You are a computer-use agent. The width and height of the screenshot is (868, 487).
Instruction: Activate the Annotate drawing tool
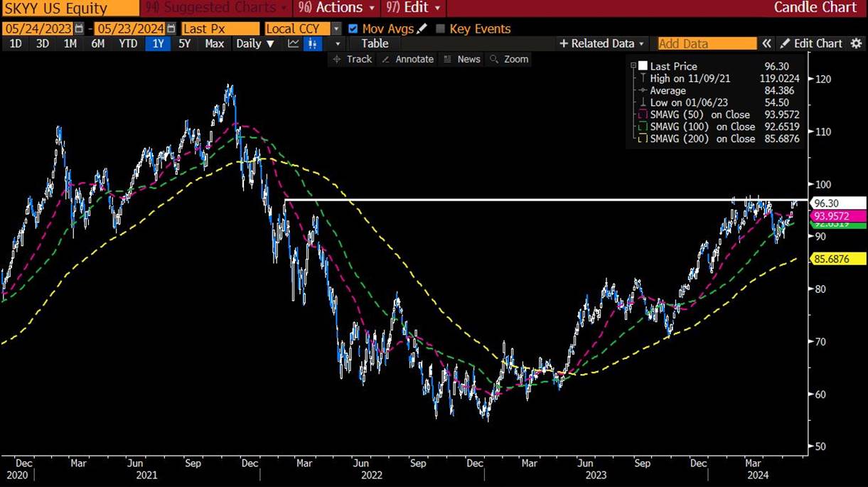pos(407,59)
